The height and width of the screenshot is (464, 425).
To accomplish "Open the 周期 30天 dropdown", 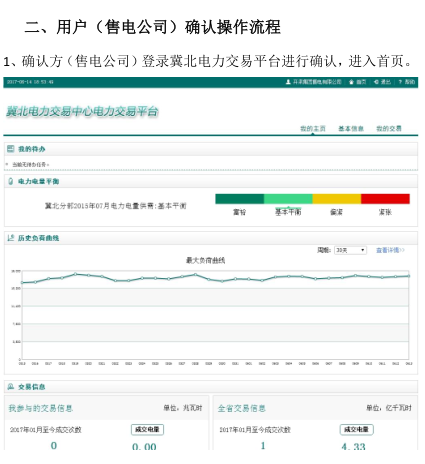I will click(350, 250).
